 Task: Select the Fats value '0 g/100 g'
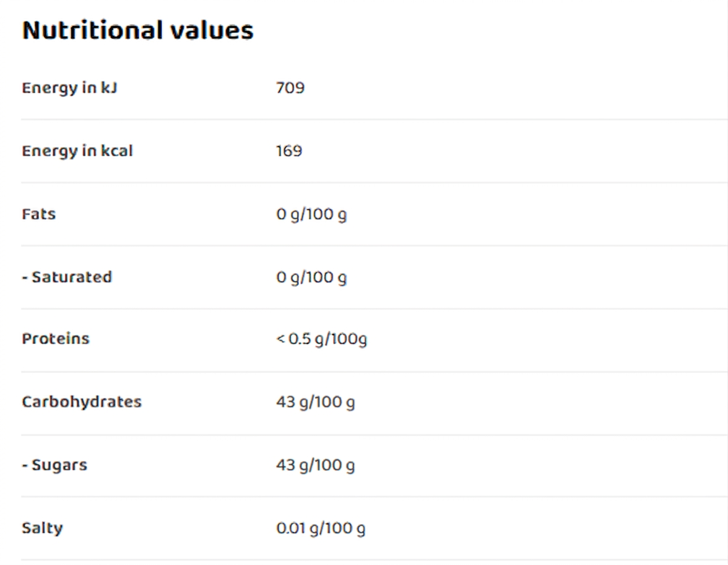click(x=311, y=215)
